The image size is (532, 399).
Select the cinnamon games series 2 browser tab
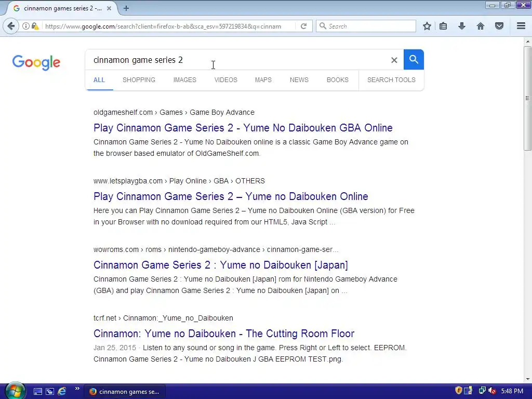[x=62, y=8]
